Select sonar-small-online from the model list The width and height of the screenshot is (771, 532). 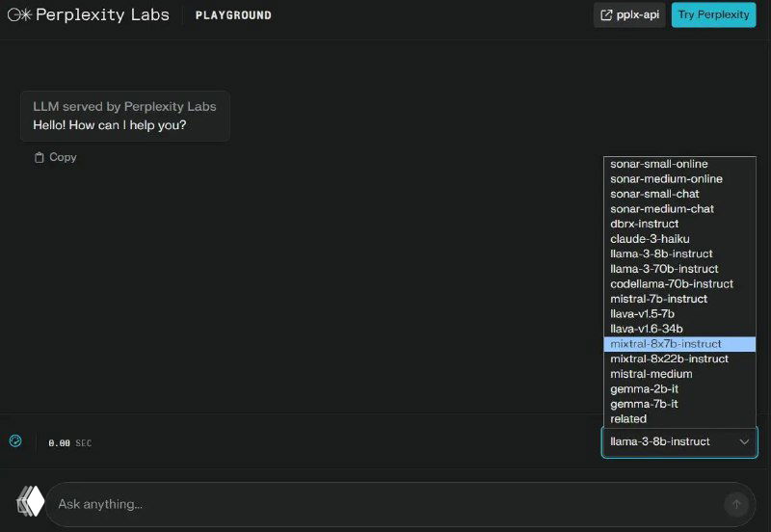[679, 164]
